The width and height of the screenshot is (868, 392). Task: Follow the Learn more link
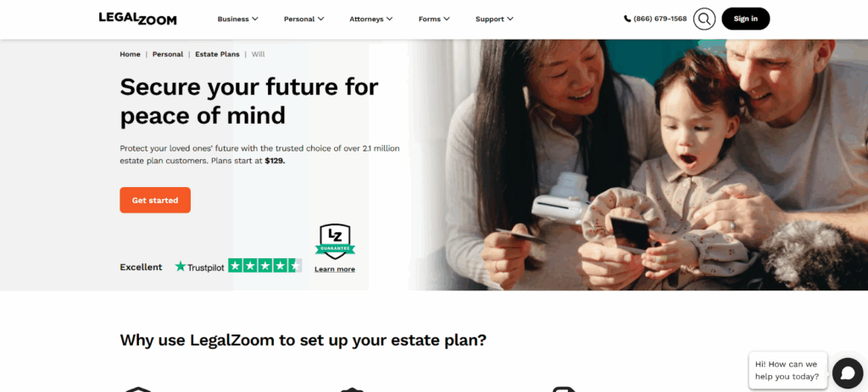335,269
